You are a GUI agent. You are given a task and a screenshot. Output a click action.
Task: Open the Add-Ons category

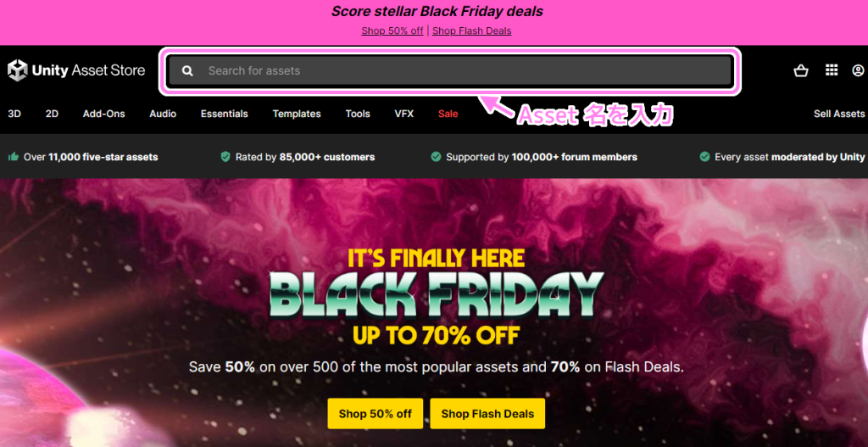(104, 114)
